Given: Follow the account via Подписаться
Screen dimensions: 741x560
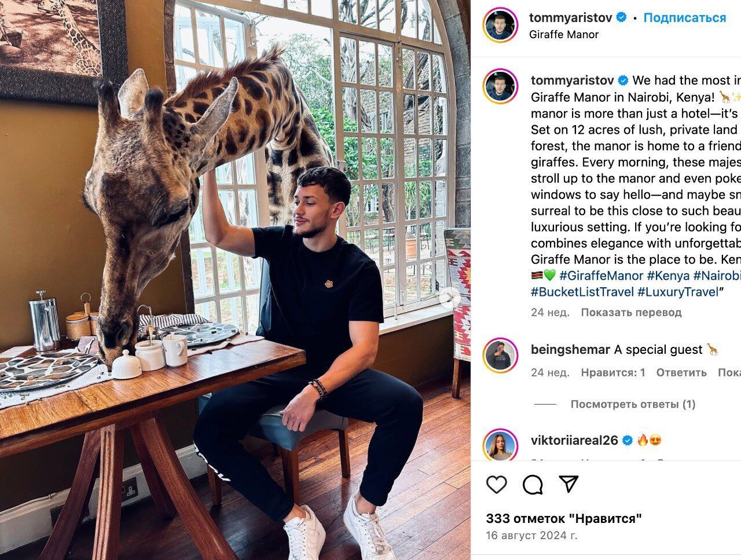Looking at the screenshot, I should pyautogui.click(x=684, y=17).
